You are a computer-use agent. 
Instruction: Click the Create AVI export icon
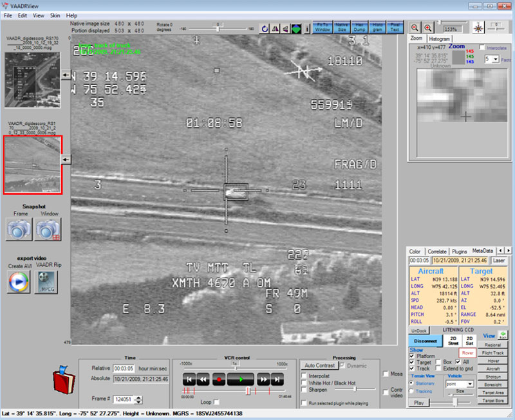coord(19,282)
